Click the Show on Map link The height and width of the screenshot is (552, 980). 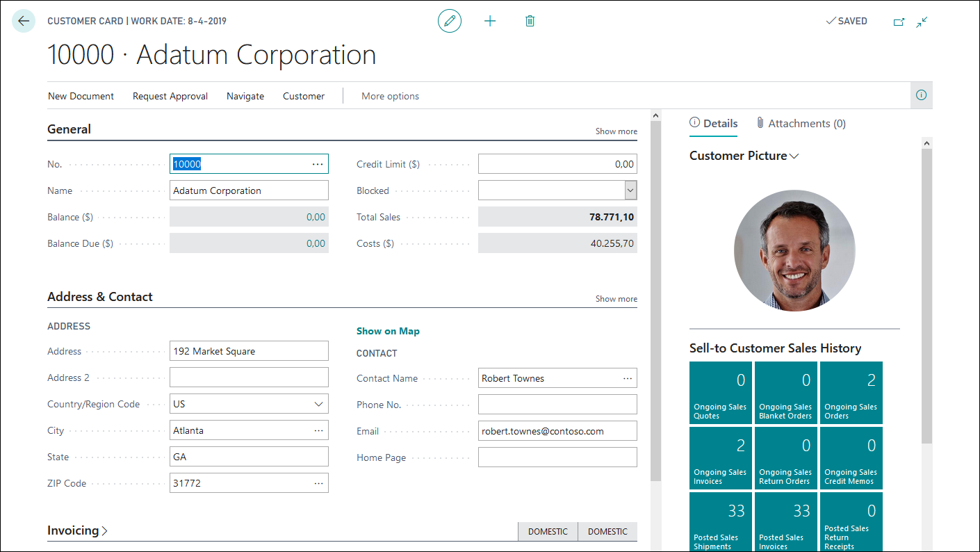tap(388, 331)
